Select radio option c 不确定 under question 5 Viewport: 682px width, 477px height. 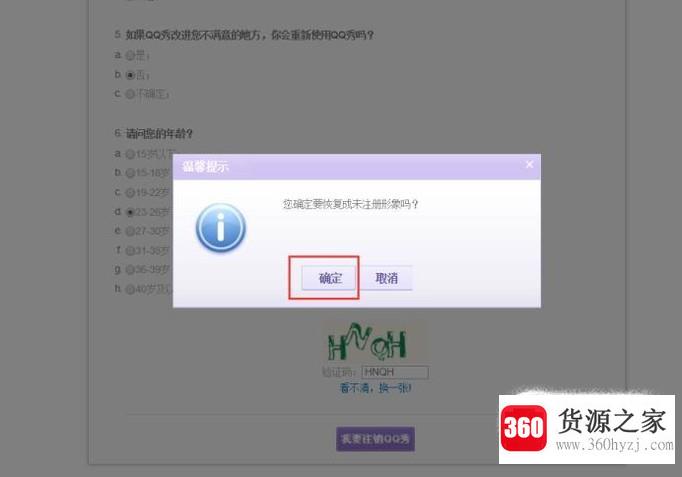click(x=130, y=94)
